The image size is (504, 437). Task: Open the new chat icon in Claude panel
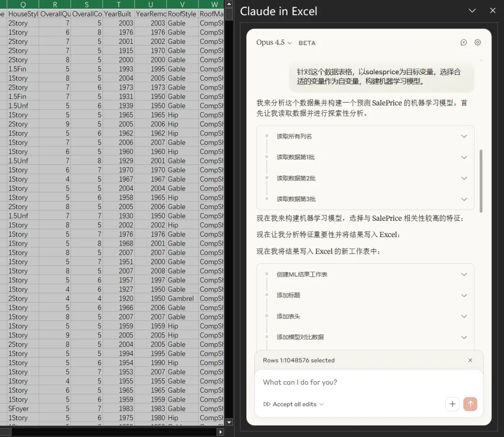click(463, 42)
